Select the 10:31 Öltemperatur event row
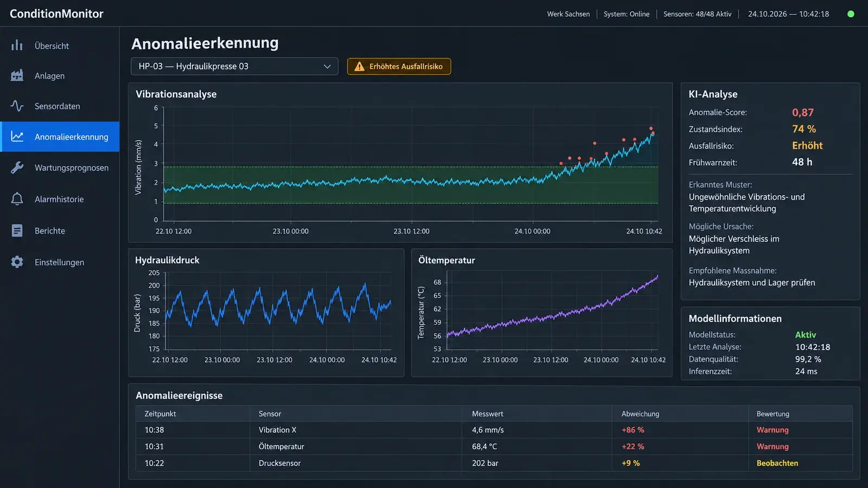868x488 pixels. tap(494, 446)
